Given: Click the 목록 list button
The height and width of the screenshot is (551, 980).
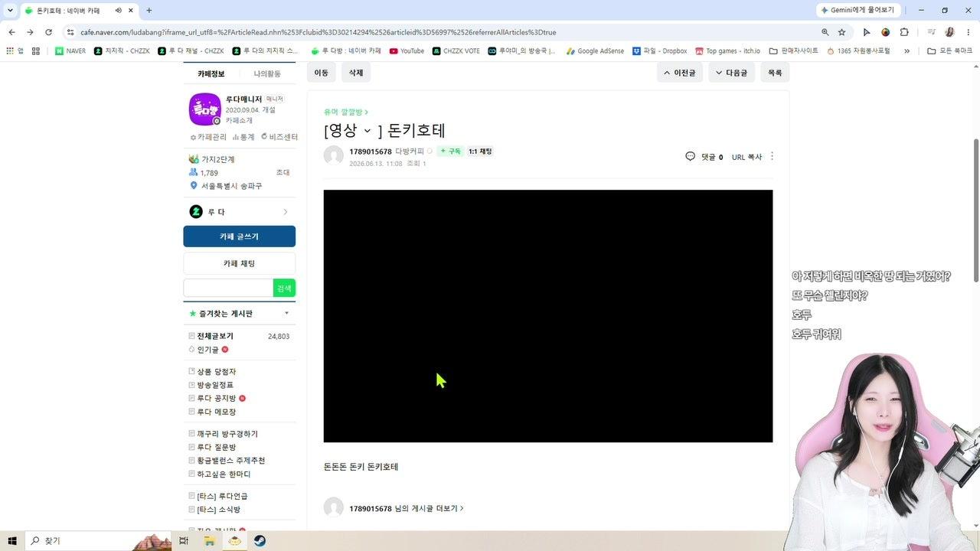Looking at the screenshot, I should 775,73.
